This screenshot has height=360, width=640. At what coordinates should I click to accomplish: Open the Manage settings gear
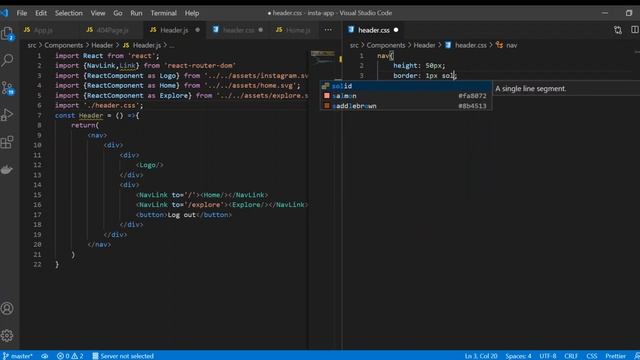[7, 336]
